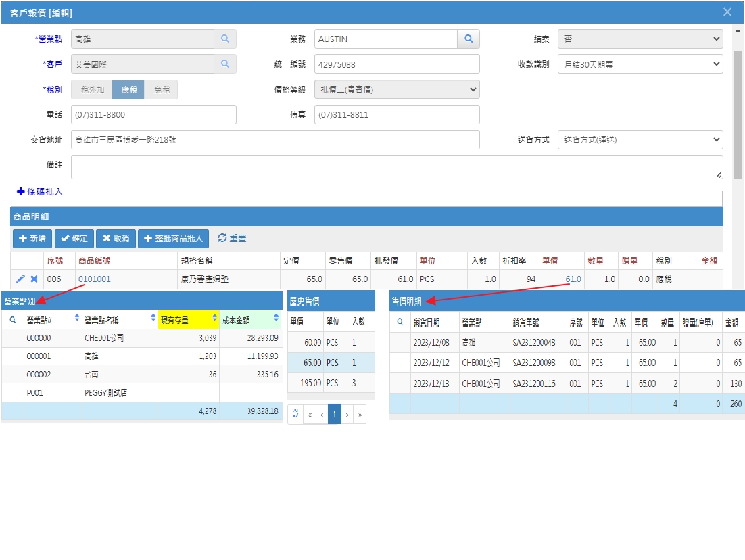745x560 pixels.
Task: Select the 免稅 tax option
Action: (x=162, y=89)
